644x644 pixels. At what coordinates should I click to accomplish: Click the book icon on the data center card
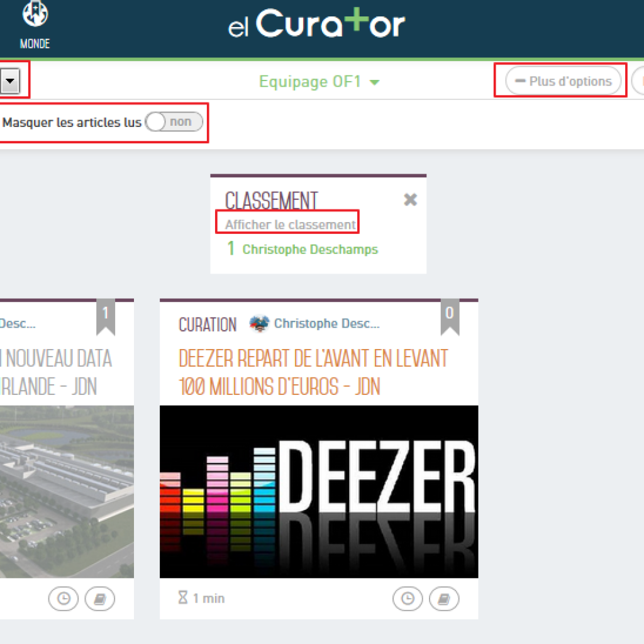(100, 599)
